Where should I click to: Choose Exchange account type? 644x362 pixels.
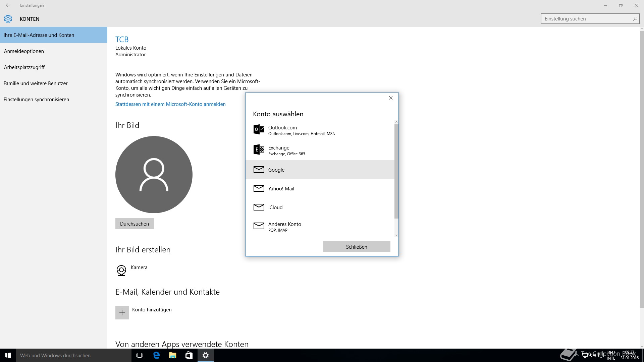coord(320,150)
